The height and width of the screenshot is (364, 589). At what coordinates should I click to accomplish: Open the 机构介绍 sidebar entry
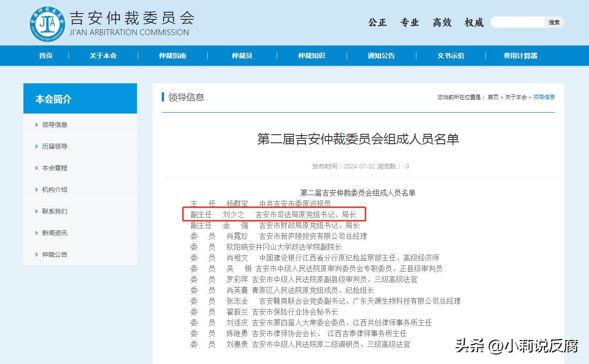55,190
